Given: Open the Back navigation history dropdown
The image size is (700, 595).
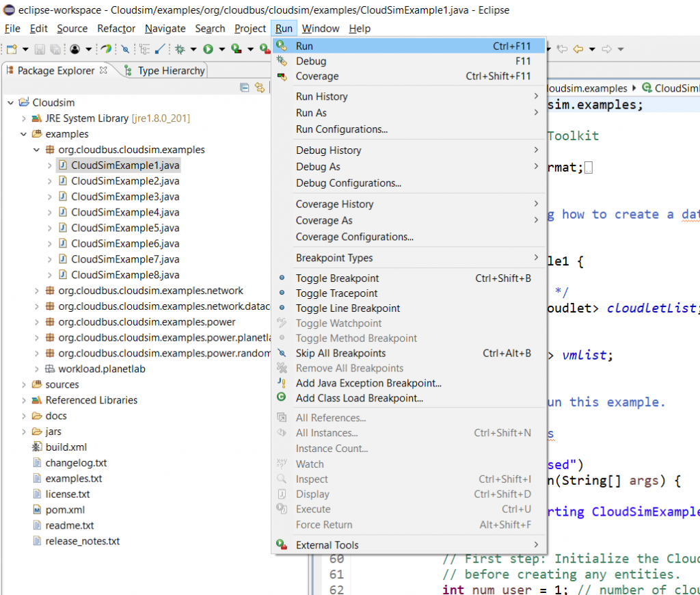Looking at the screenshot, I should click(592, 49).
